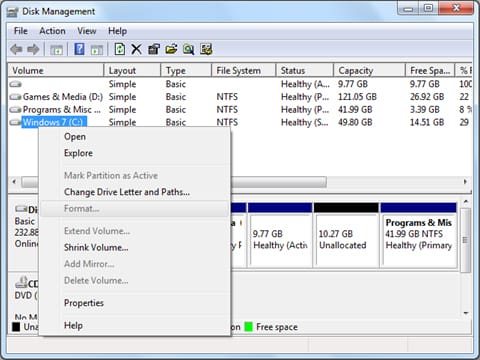Click the 121.05 GB capacity cell
This screenshot has width=480, height=360.
point(357,97)
